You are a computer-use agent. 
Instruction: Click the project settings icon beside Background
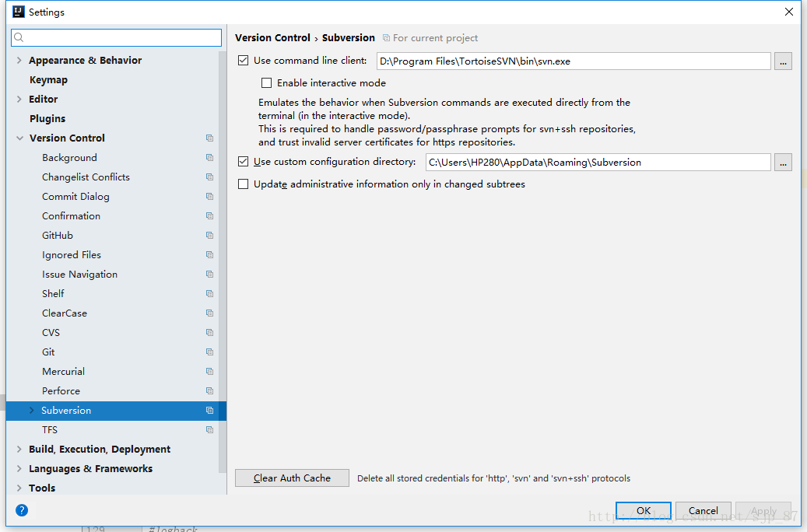point(209,157)
